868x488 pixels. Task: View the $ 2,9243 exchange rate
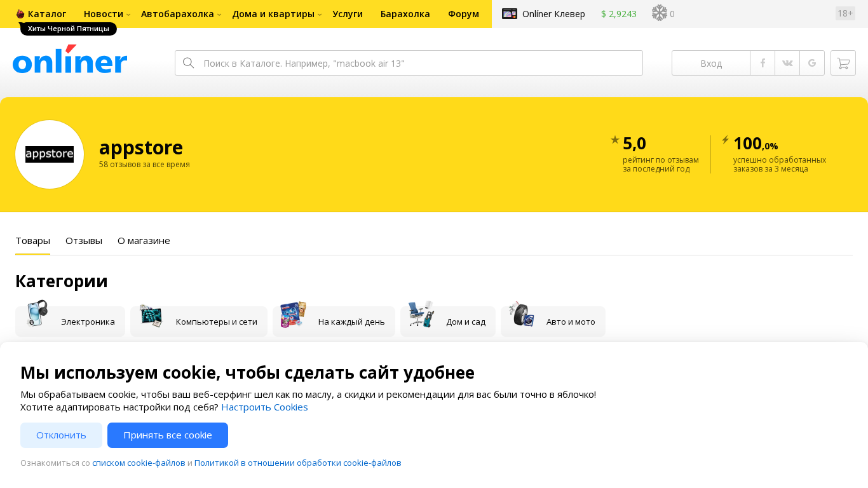click(x=619, y=14)
